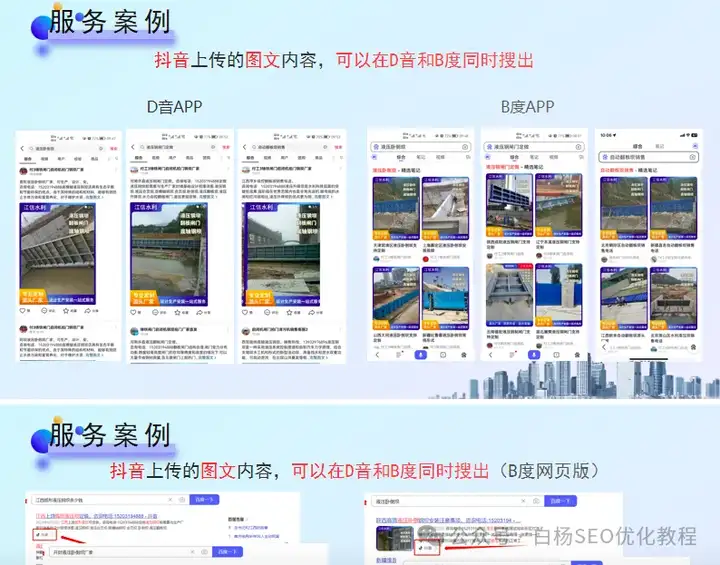The height and width of the screenshot is (565, 720).
Task: Tap home icon in Baidu 液压卧倒坝 bottom bar
Action: pos(464,355)
